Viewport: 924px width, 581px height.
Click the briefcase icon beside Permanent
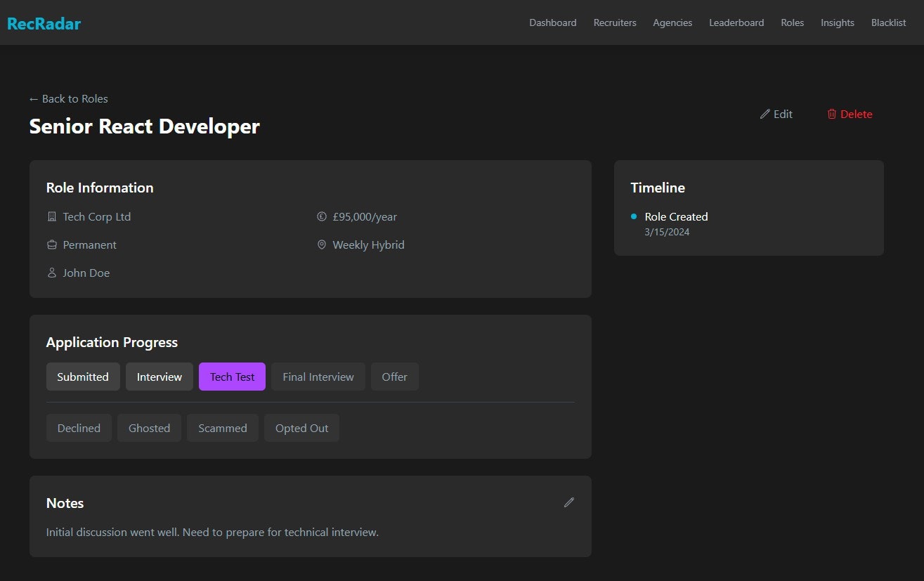click(51, 245)
